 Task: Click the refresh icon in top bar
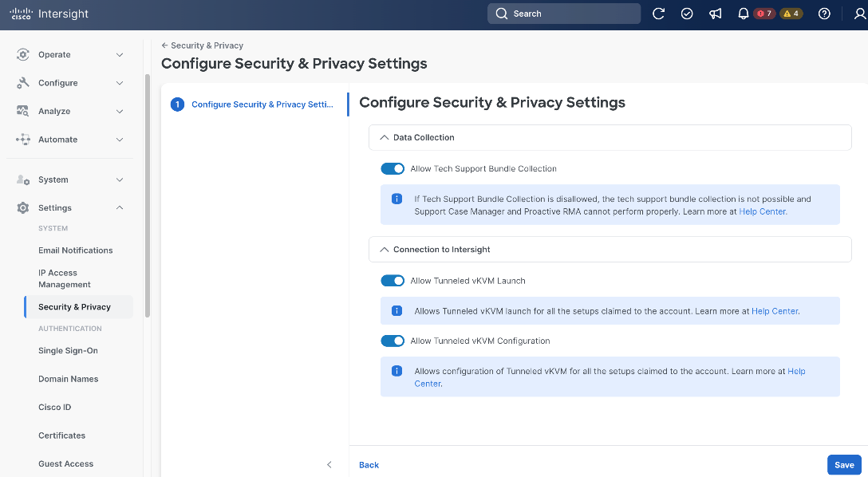coord(658,14)
